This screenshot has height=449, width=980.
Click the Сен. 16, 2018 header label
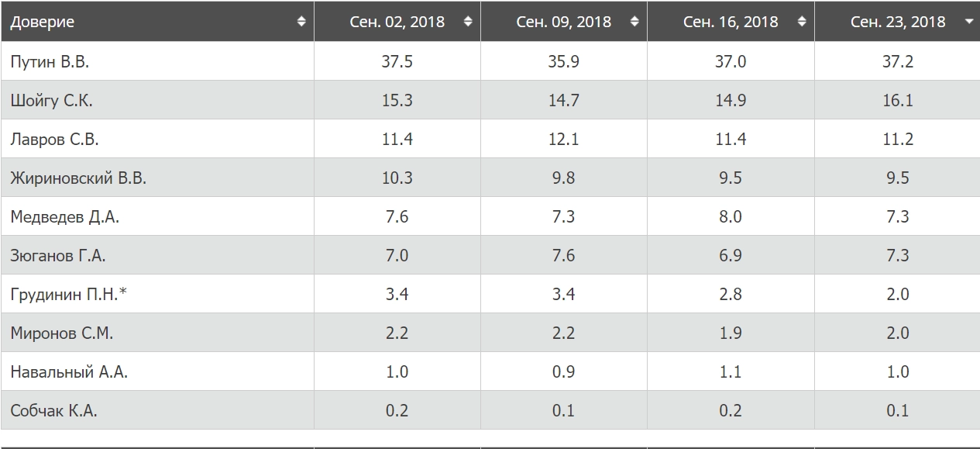pos(731,22)
